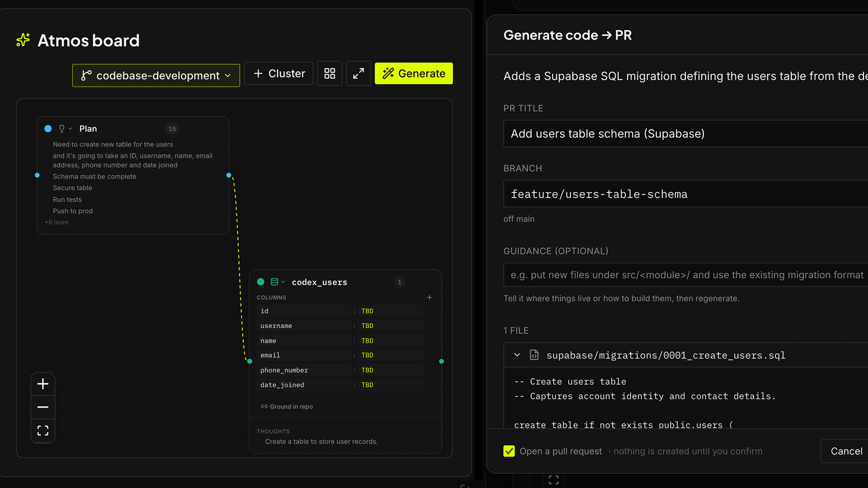
Task: Click the thought 'Create a table to store user records.'
Action: pos(321,441)
